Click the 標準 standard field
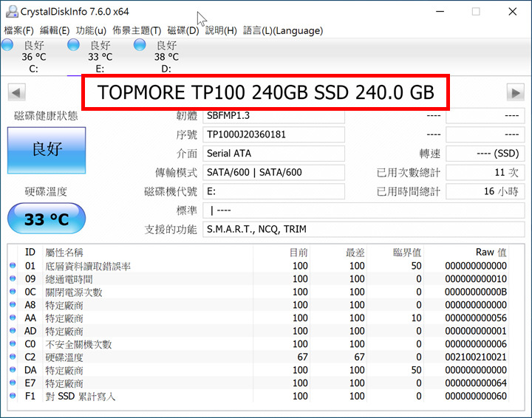 [x=364, y=210]
